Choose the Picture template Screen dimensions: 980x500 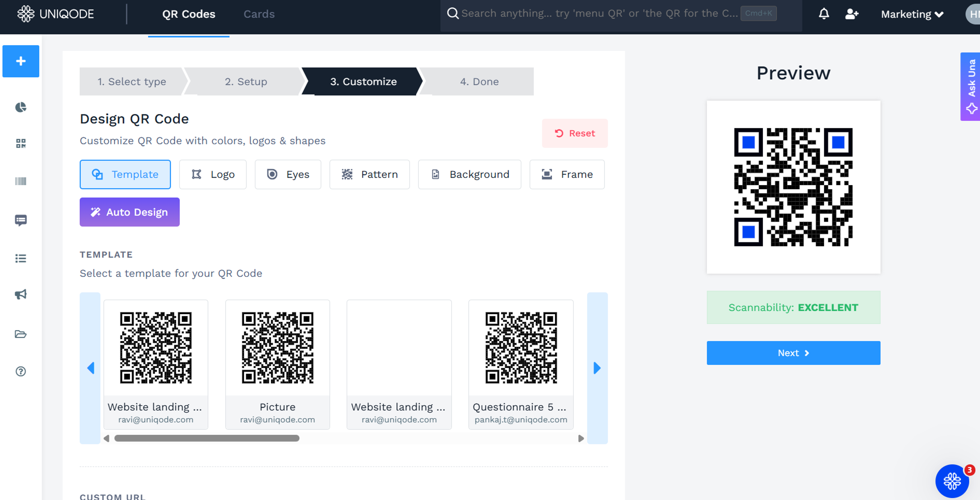(x=277, y=364)
